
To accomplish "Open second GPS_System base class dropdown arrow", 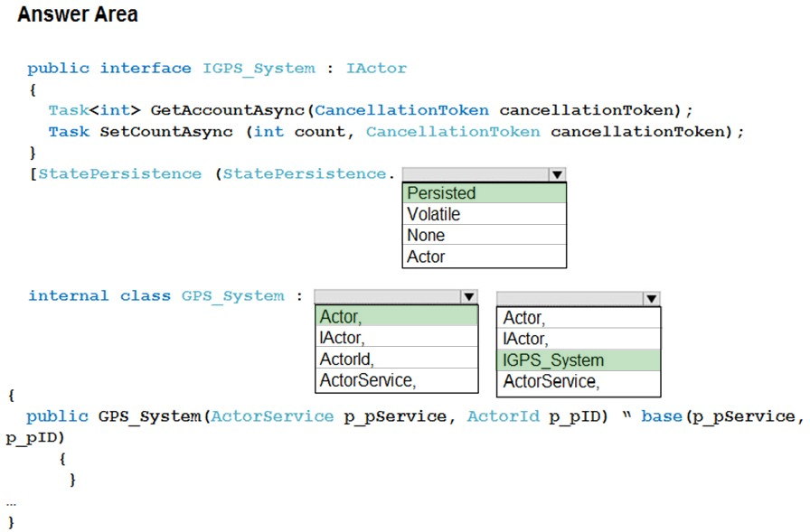I will point(652,298).
